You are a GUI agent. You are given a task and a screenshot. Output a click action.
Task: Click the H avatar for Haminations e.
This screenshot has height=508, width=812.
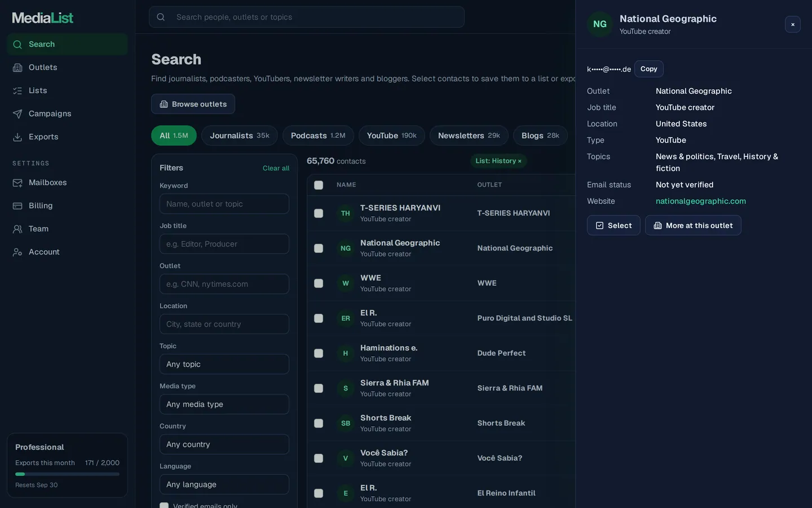click(346, 353)
